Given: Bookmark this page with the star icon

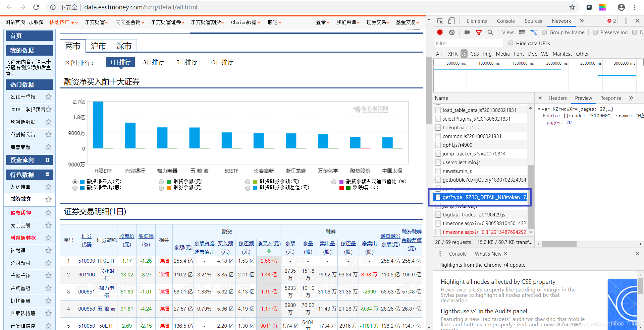Looking at the screenshot, I should [x=572, y=7].
